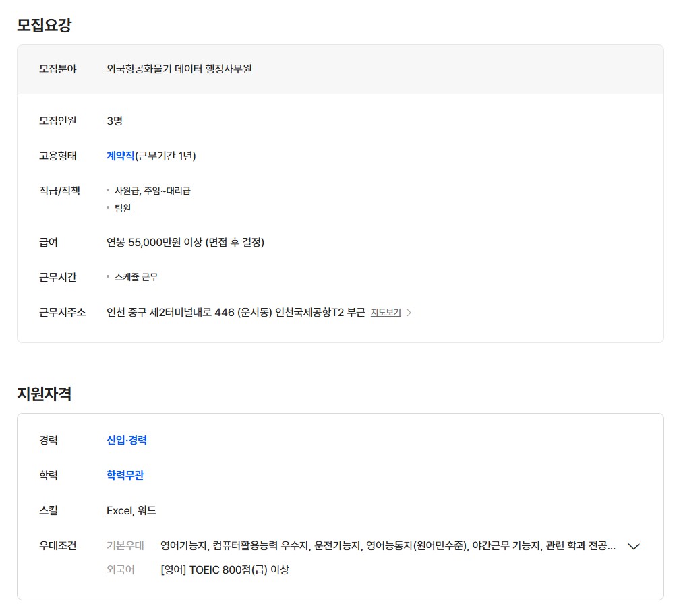Click the 모집요강 section heading
Viewport: 681px width, 616px height.
pyautogui.click(x=45, y=26)
